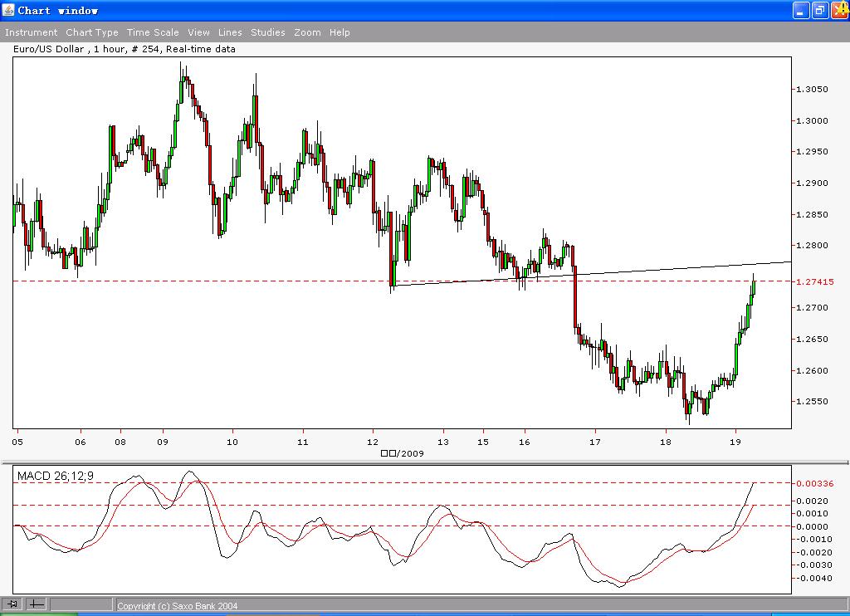850x616 pixels.
Task: Click the red 0.00336 MACD value label
Action: (x=815, y=483)
